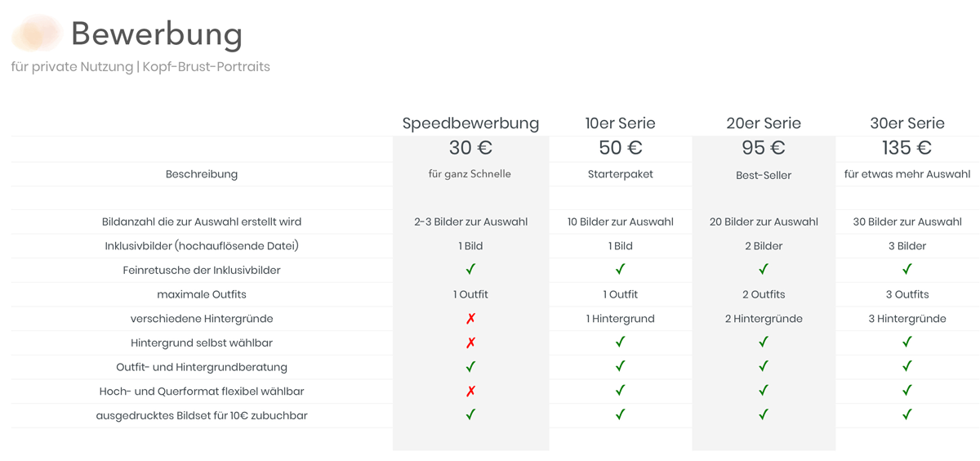Click green checkmark for Hintergrund selbst wählbar under 10er Serie
The image size is (980, 461).
pyautogui.click(x=621, y=342)
